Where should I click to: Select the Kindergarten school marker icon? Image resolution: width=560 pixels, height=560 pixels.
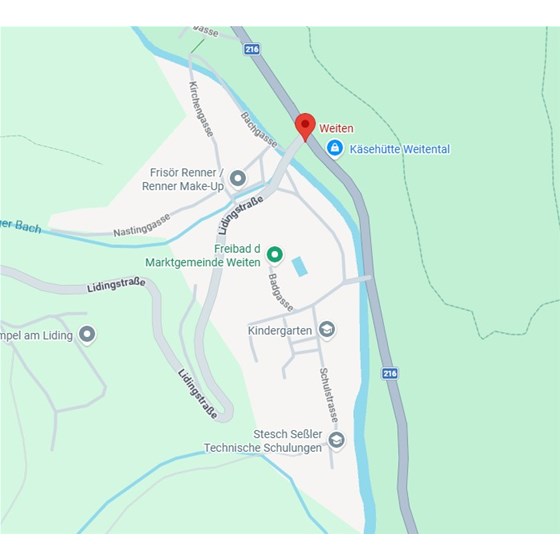[326, 330]
